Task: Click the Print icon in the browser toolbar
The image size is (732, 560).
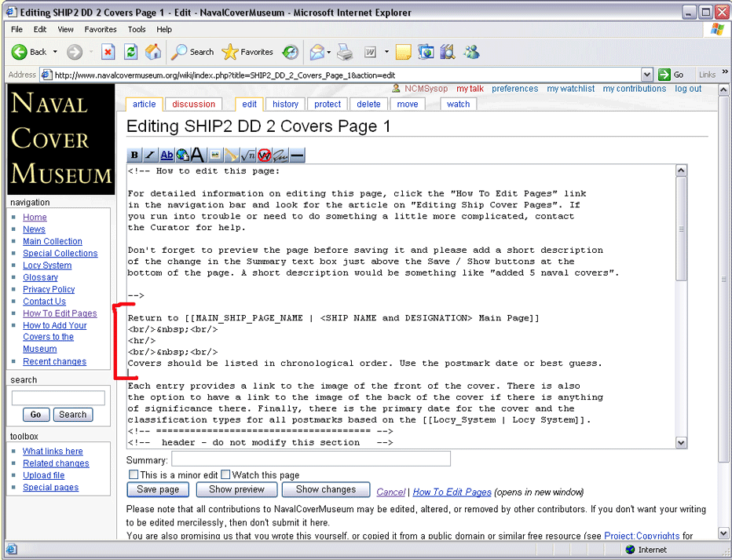Action: pos(344,52)
